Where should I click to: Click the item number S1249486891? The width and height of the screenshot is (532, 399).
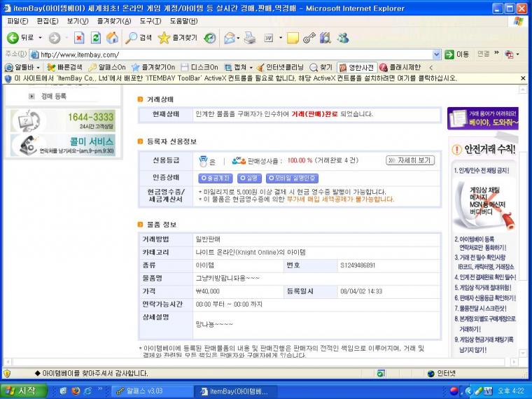pyautogui.click(x=358, y=265)
